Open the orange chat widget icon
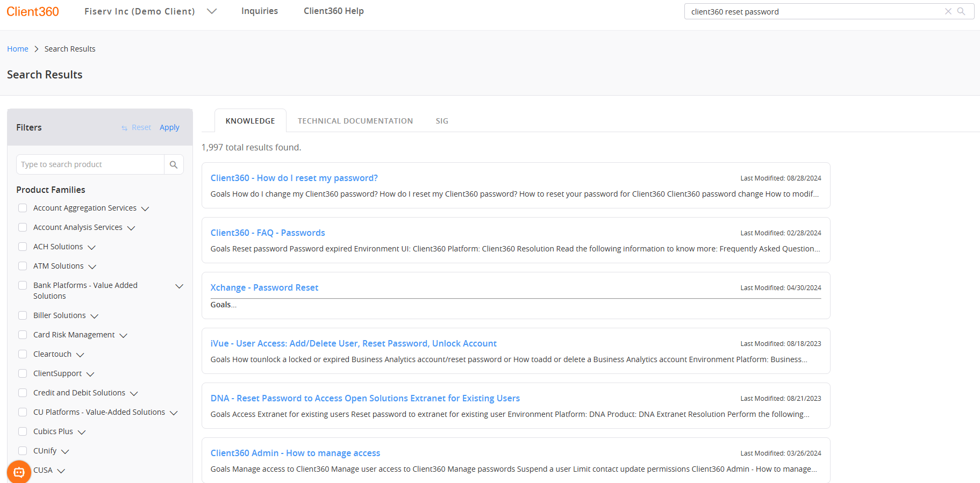 pos(19,472)
